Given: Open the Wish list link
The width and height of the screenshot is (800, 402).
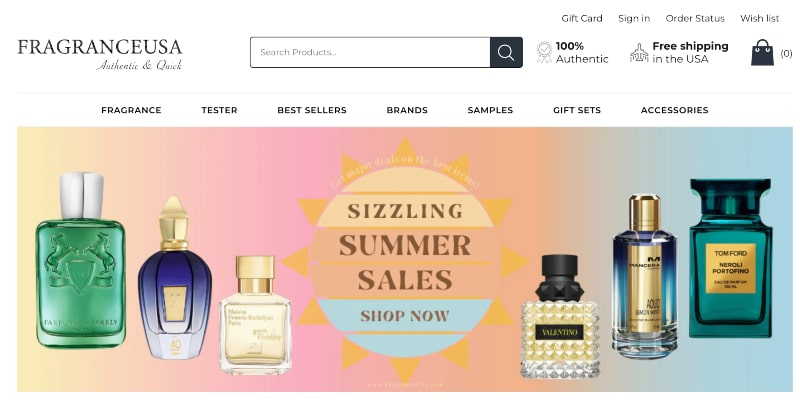Looking at the screenshot, I should point(760,18).
